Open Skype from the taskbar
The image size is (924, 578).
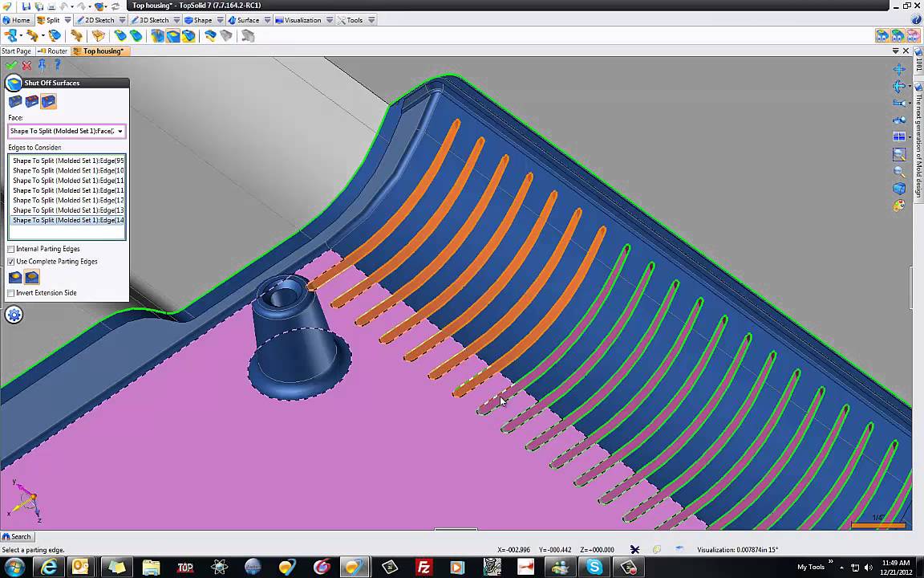click(x=594, y=568)
